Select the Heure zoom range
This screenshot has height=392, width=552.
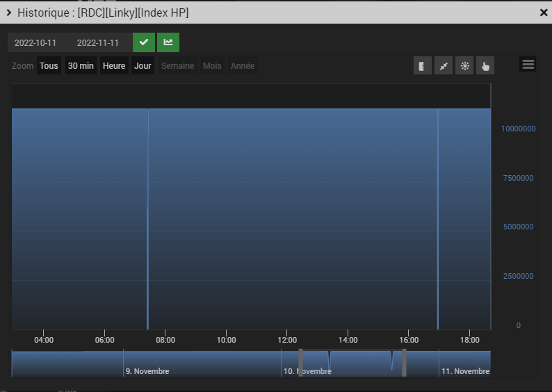click(114, 66)
